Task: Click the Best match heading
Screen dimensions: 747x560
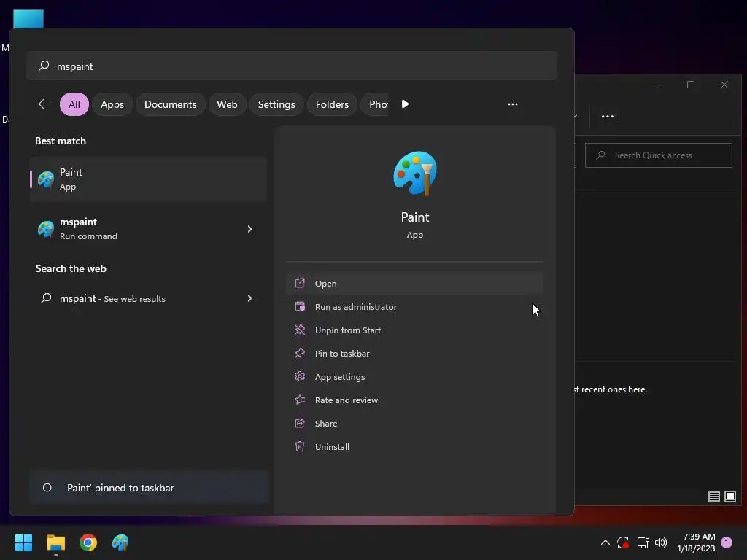Action: (x=61, y=141)
